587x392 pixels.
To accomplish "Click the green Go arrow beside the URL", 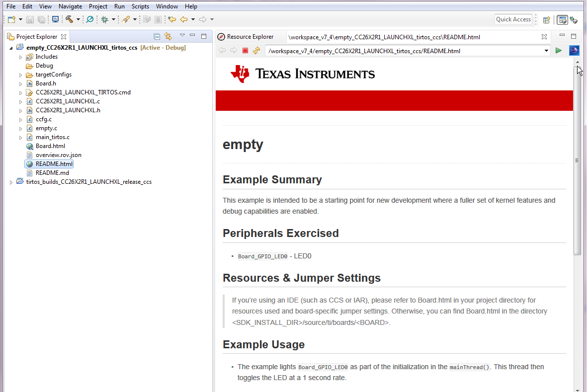I will pyautogui.click(x=559, y=50).
